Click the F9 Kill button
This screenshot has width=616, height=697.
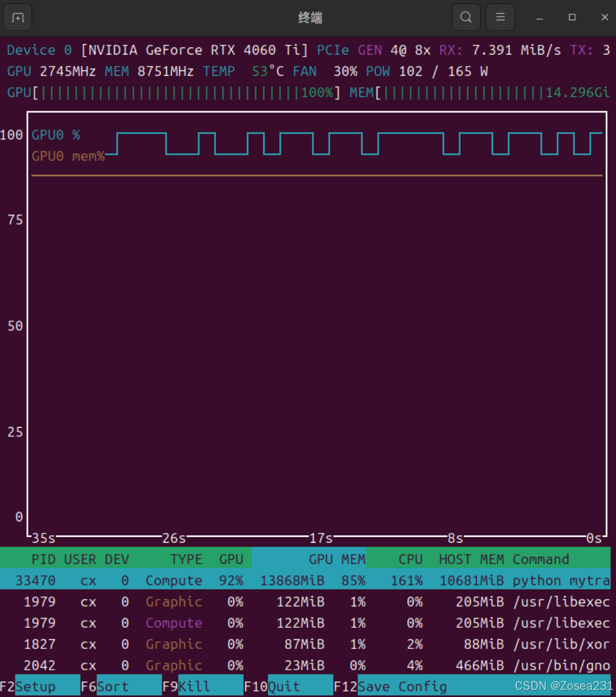point(195,686)
